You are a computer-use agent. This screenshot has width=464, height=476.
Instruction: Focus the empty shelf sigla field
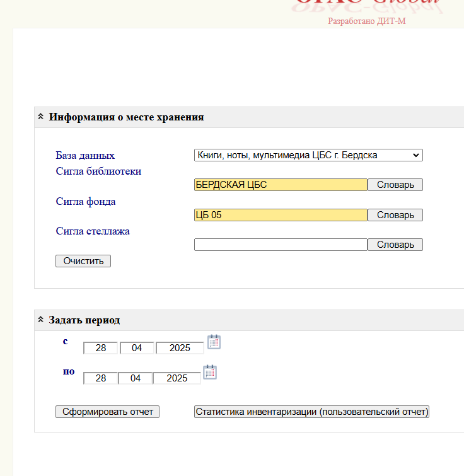coord(281,245)
